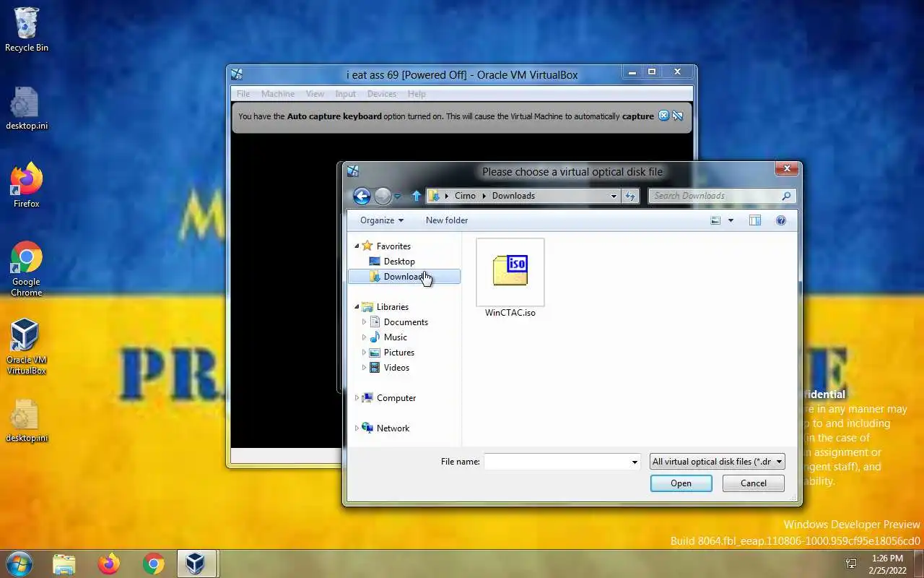Launch Chrome from taskbar

[x=153, y=564]
